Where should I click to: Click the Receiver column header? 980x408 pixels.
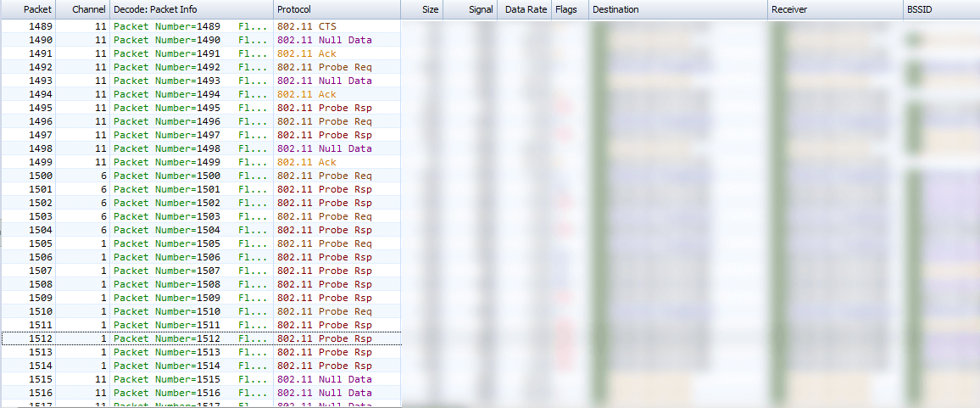[835, 9]
